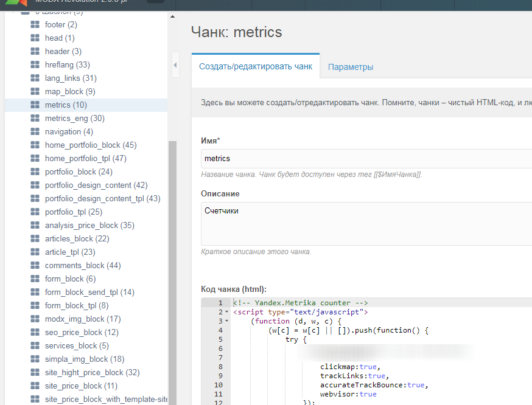532x405 pixels.
Task: Select the Создать/редактировать чанк tab
Action: (x=256, y=66)
